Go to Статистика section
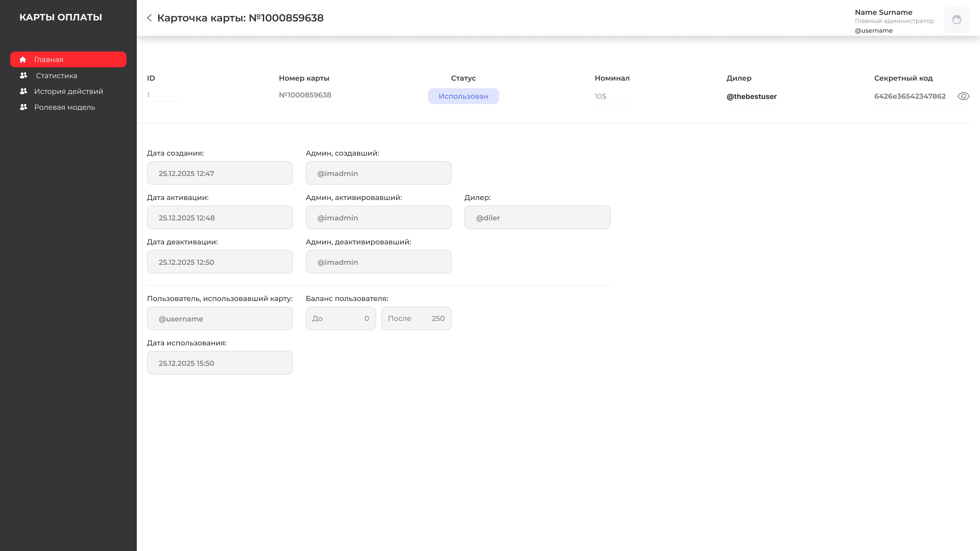Screen dimensions: 980x551 pyautogui.click(x=56, y=76)
